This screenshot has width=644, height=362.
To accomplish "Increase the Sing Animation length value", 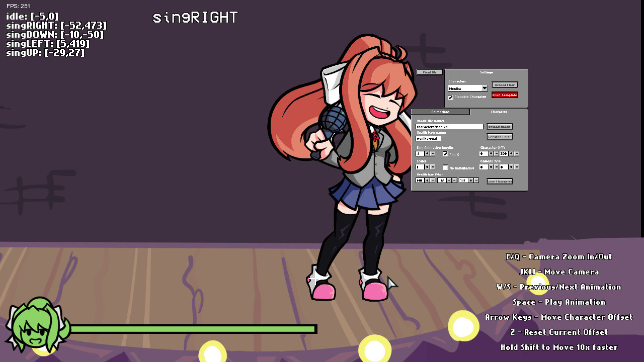I will tap(427, 154).
